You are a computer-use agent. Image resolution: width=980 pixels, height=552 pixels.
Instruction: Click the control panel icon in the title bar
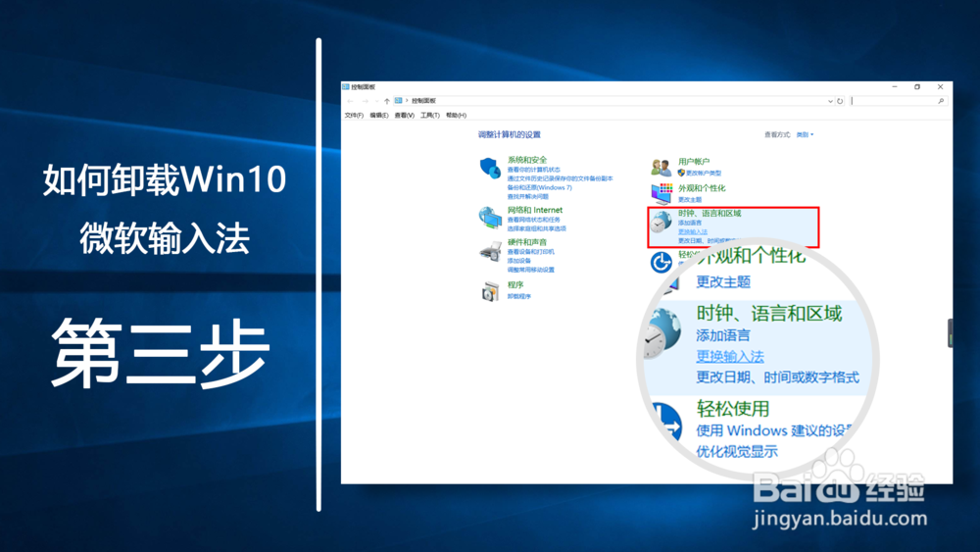[x=346, y=87]
